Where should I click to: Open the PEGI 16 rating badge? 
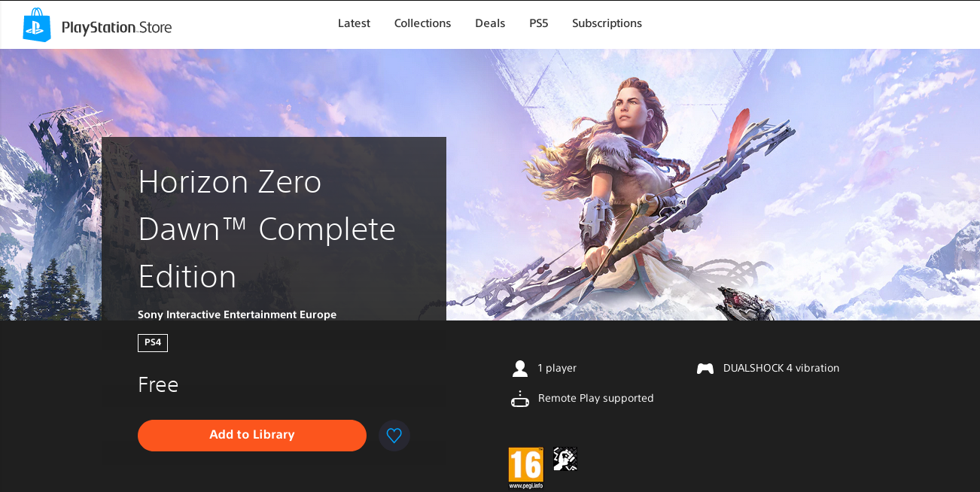click(x=525, y=468)
